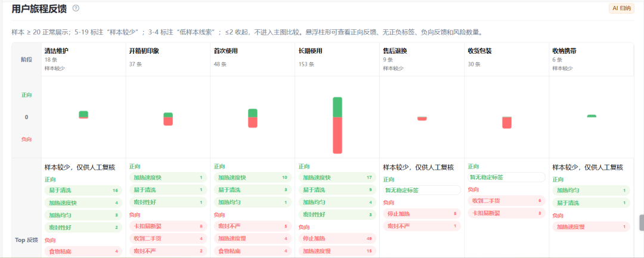Click the 开箱初印象 stage header
This screenshot has height=258, width=644.
pyautogui.click(x=144, y=51)
